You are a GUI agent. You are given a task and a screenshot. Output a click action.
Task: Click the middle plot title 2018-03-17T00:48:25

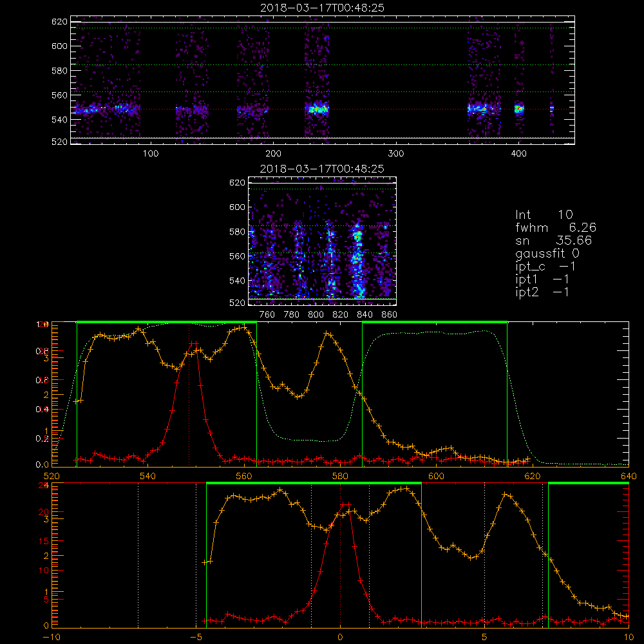[x=323, y=169]
